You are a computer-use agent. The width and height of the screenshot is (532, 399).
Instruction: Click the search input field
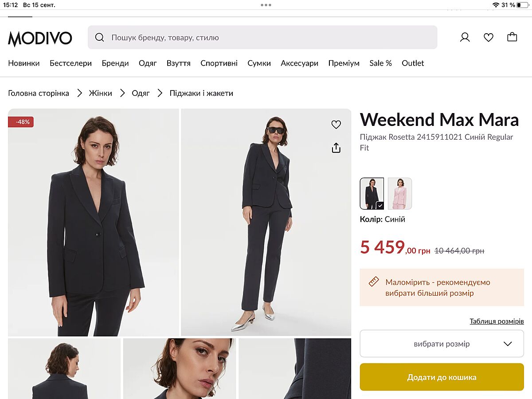pyautogui.click(x=266, y=37)
